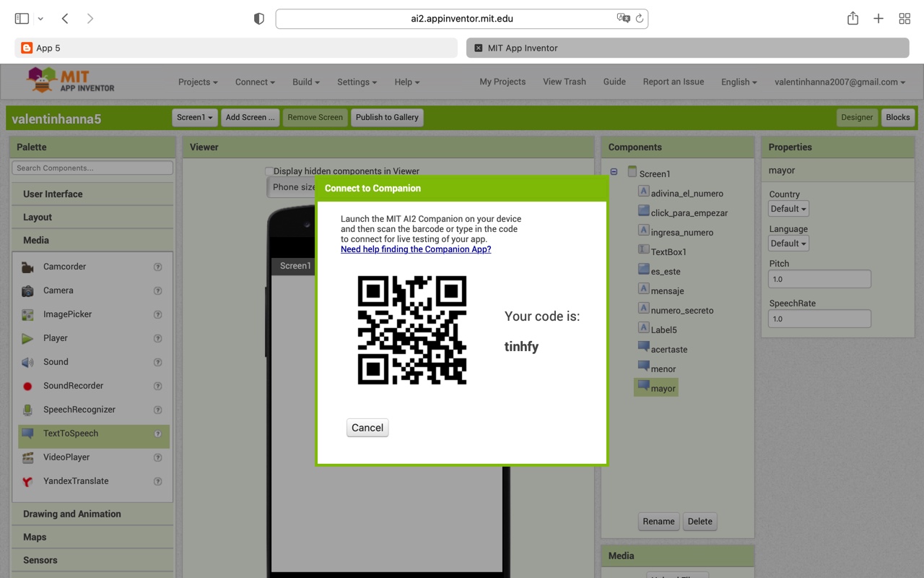Toggle Display hidden components in Viewer checkbox

[269, 171]
